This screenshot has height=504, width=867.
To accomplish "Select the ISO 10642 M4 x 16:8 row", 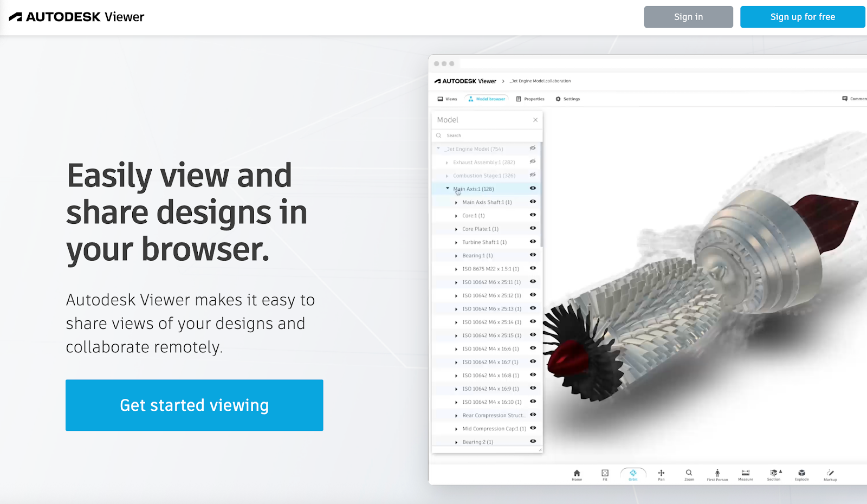I will 486,375.
